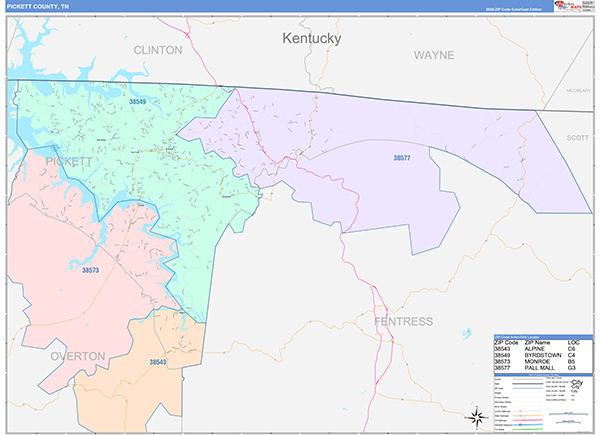The height and width of the screenshot is (435, 600).
Task: Select 38573 in the index table
Action: coord(502,362)
